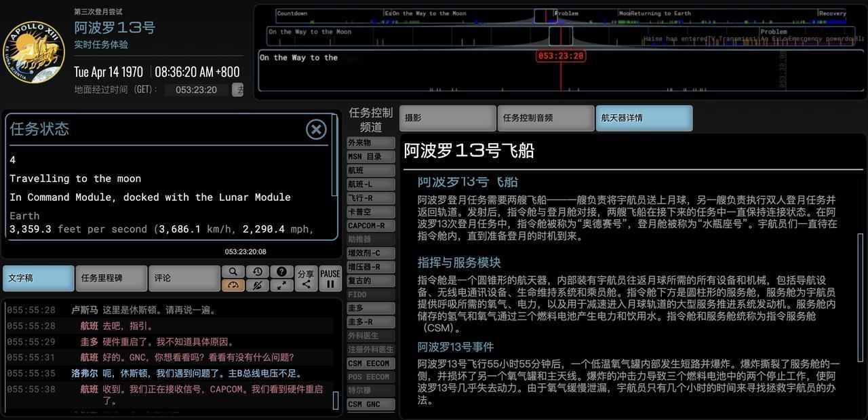
Task: Click transcript line 去吧，指引
Action: pos(170,326)
